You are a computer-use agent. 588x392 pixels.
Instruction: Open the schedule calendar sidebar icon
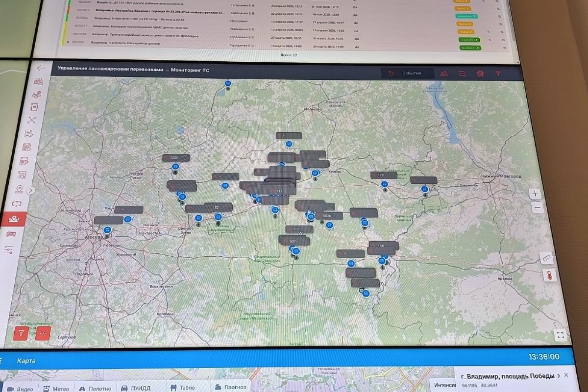27,147
